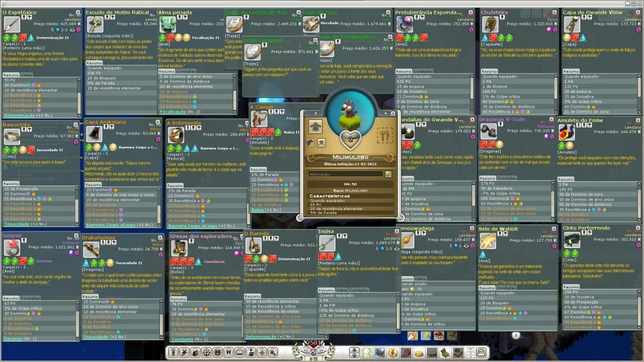Image resolution: width=644 pixels, height=362 pixels.
Task: Open Ruína (+2 Nv.) link in A Campô
Action: (266, 210)
